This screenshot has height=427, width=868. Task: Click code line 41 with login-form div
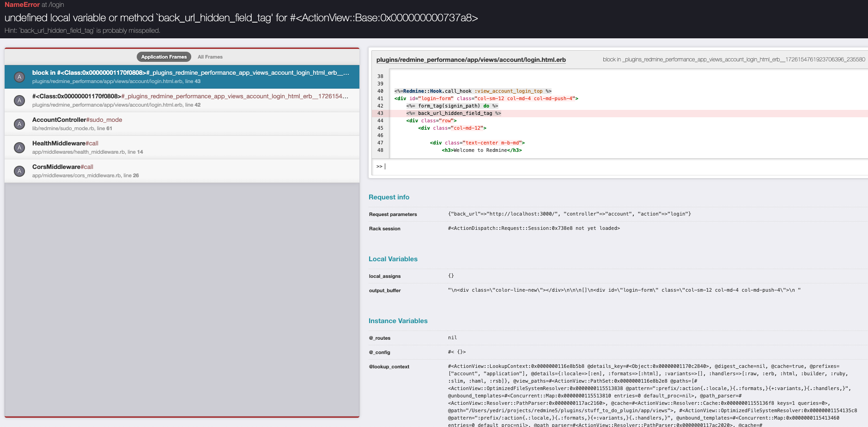click(486, 98)
